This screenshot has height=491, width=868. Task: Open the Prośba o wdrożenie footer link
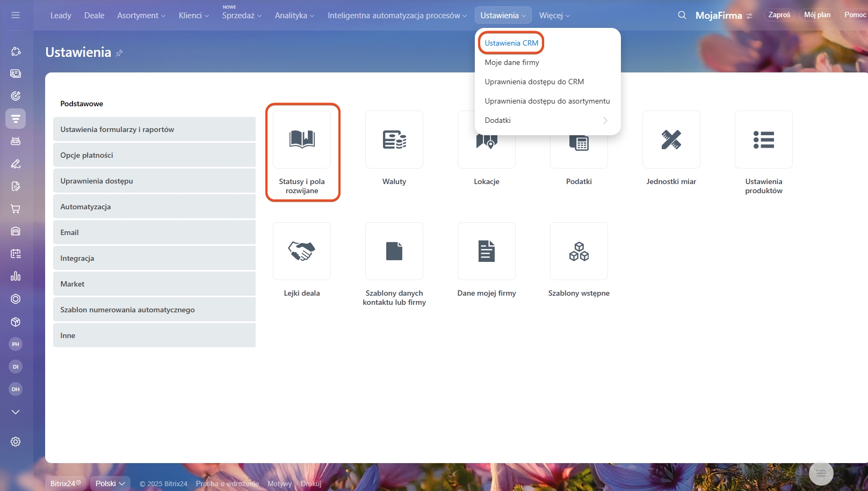click(227, 483)
